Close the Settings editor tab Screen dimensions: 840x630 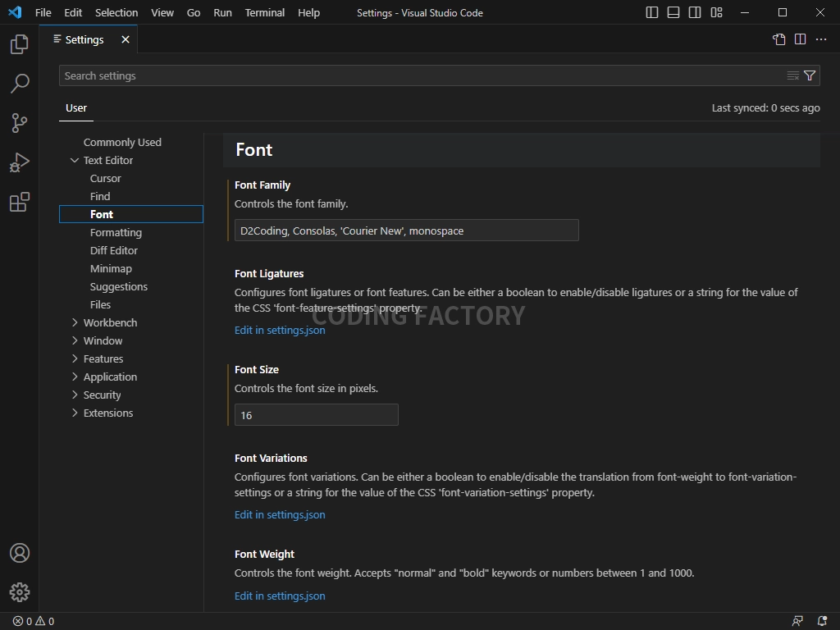tap(126, 39)
